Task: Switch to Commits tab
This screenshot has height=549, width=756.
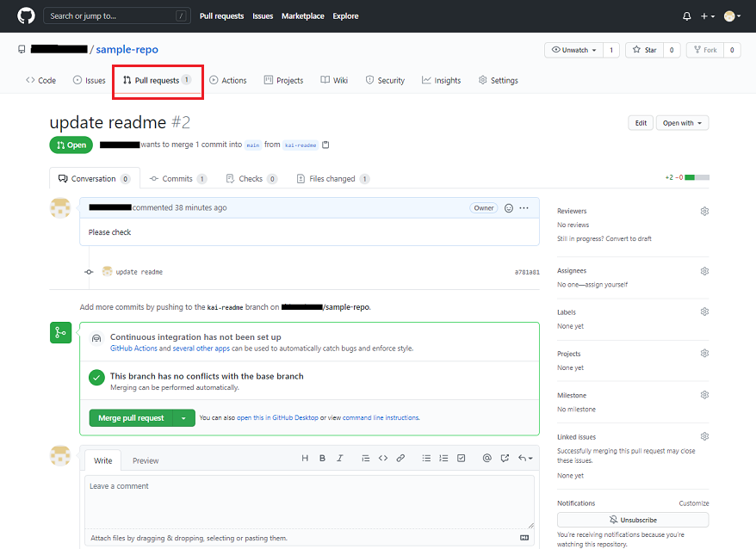Action: pos(178,179)
